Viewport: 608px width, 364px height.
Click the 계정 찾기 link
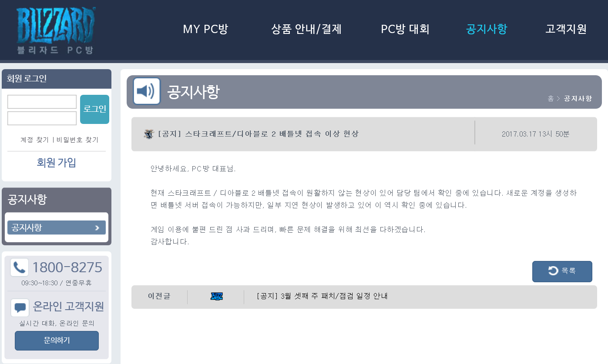34,140
